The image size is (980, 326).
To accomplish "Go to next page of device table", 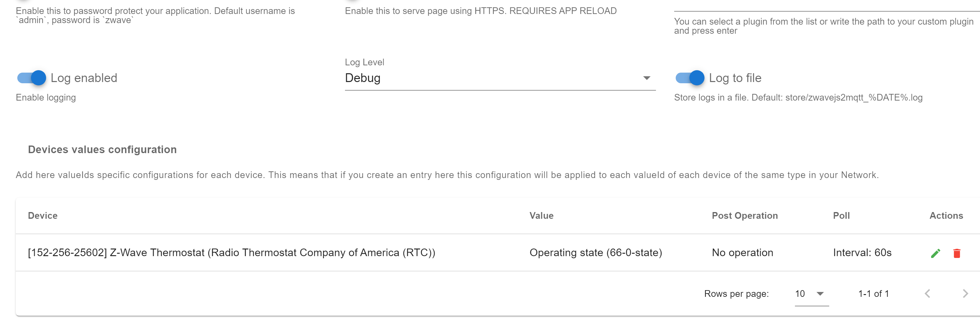I will point(965,293).
